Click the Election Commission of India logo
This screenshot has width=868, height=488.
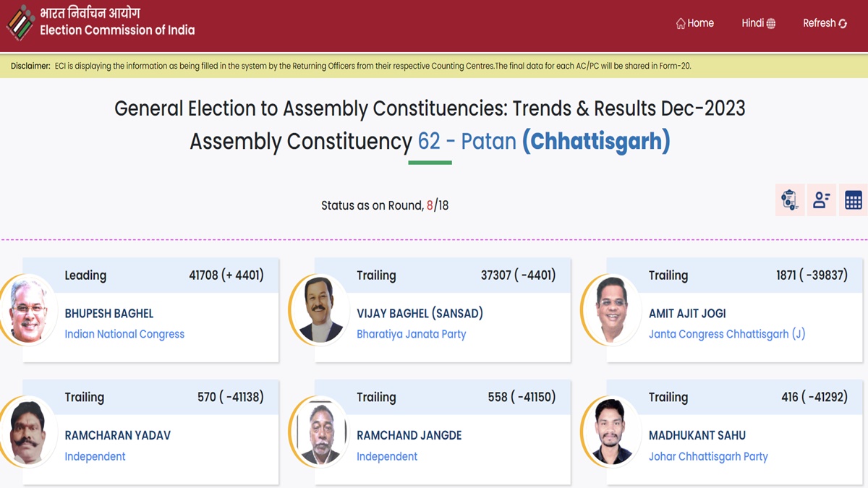click(20, 22)
